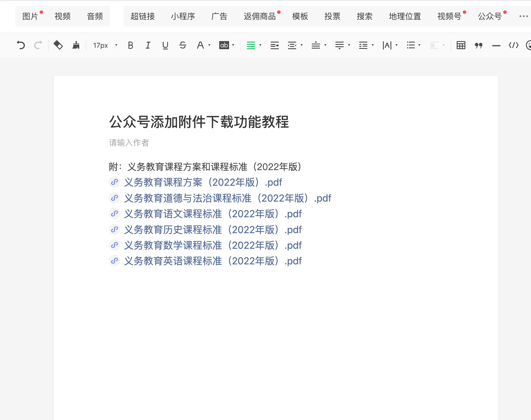Toggle bold formatting
The width and height of the screenshot is (531, 420).
coord(130,45)
